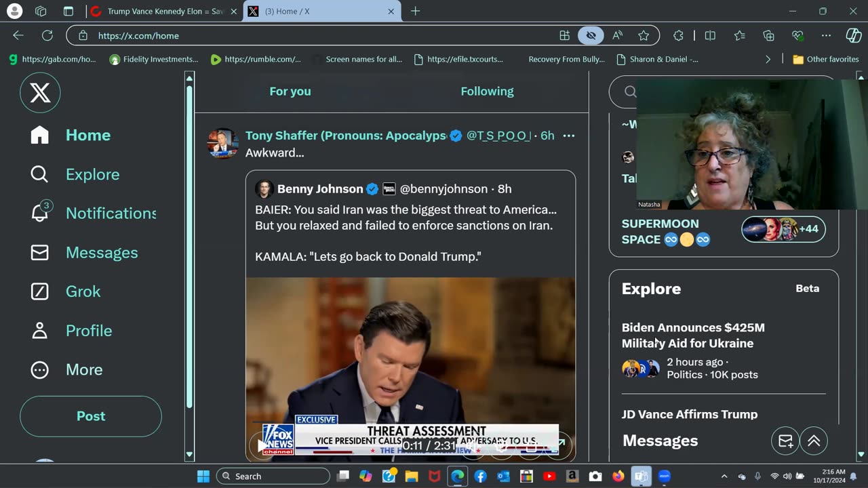This screenshot has width=868, height=488.
Task: Open the three-dot menu on Tony Shaffer's post
Action: point(568,136)
